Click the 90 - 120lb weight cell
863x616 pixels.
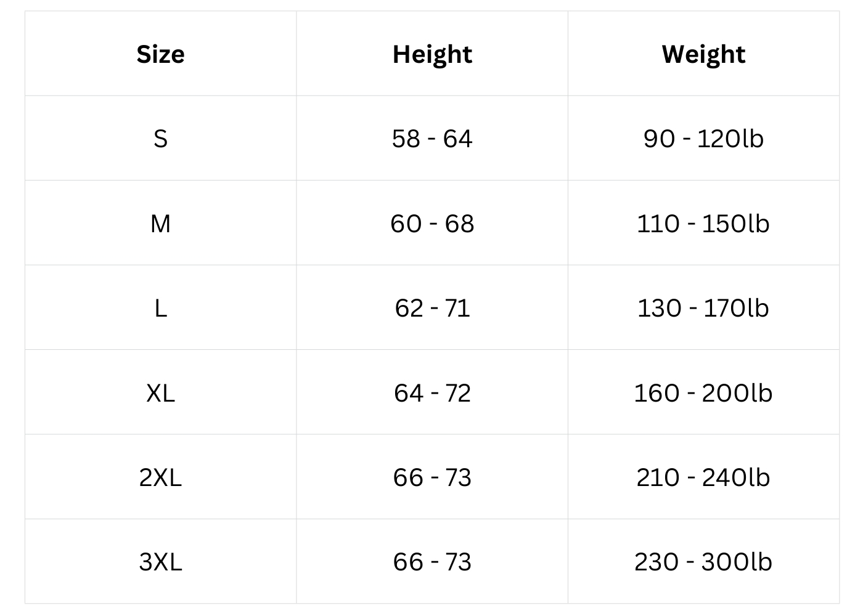tap(703, 139)
